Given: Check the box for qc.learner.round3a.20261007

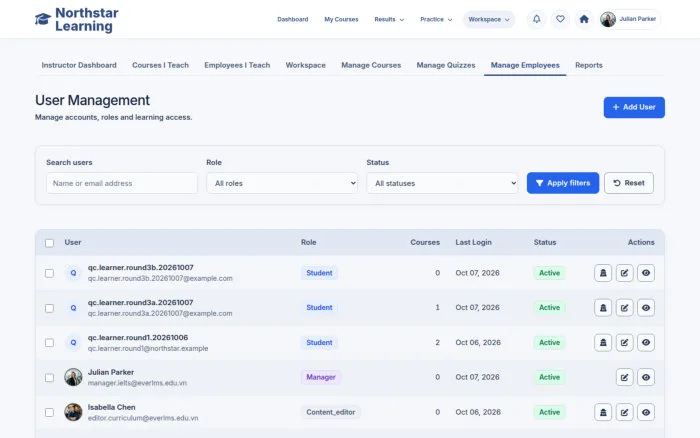Looking at the screenshot, I should [50, 308].
